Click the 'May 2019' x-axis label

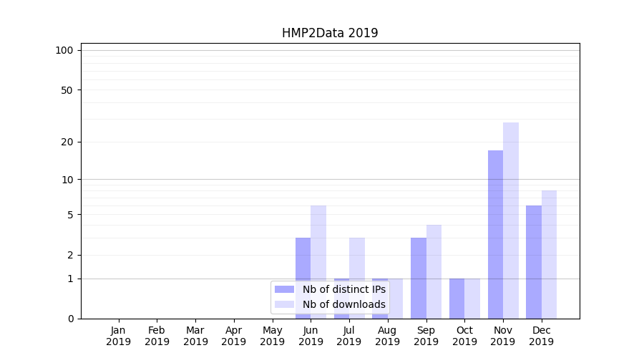[x=272, y=336]
